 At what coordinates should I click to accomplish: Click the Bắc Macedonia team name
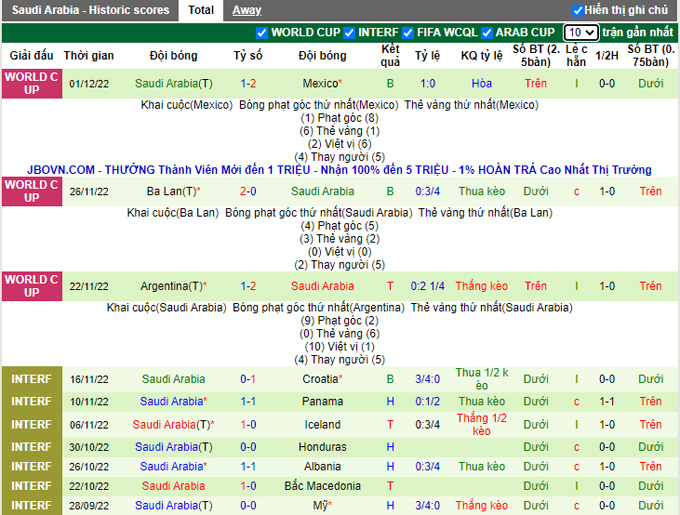(322, 486)
